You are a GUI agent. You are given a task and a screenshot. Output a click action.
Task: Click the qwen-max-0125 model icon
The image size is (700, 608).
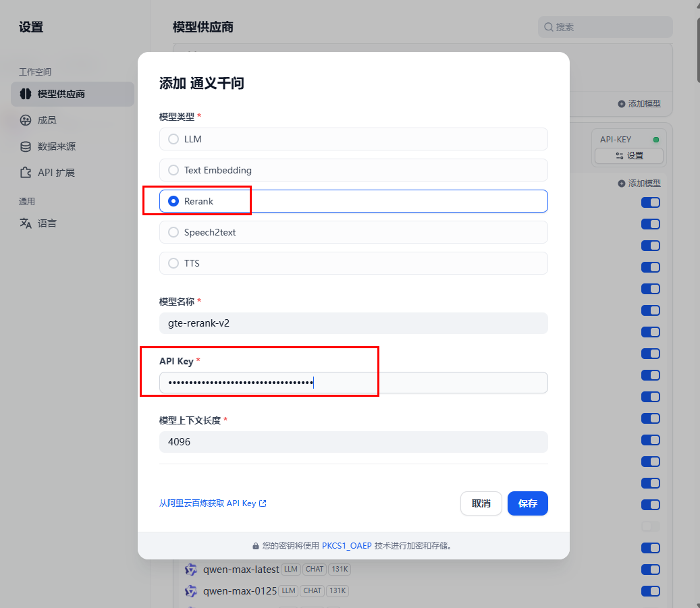point(191,591)
